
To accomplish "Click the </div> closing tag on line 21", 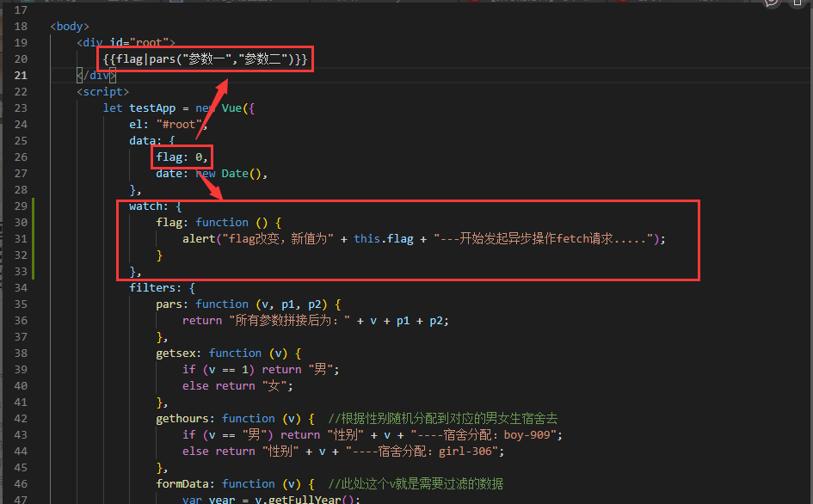I will (x=96, y=76).
